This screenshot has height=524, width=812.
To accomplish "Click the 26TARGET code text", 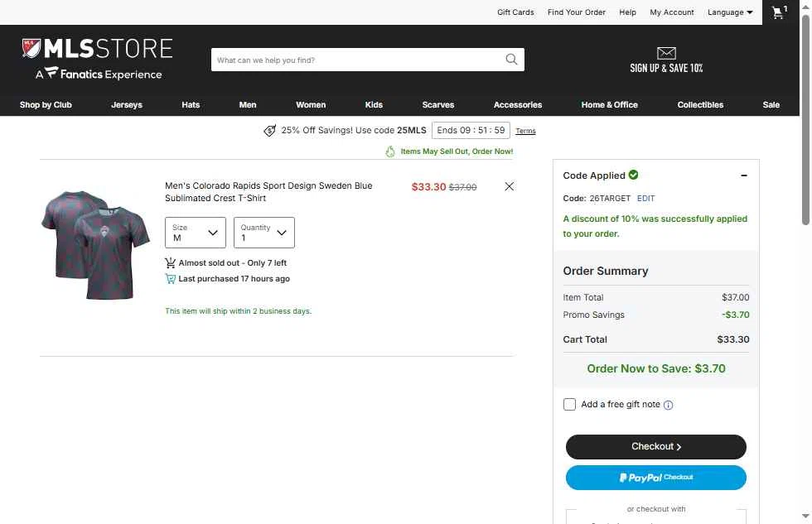I will tap(610, 198).
